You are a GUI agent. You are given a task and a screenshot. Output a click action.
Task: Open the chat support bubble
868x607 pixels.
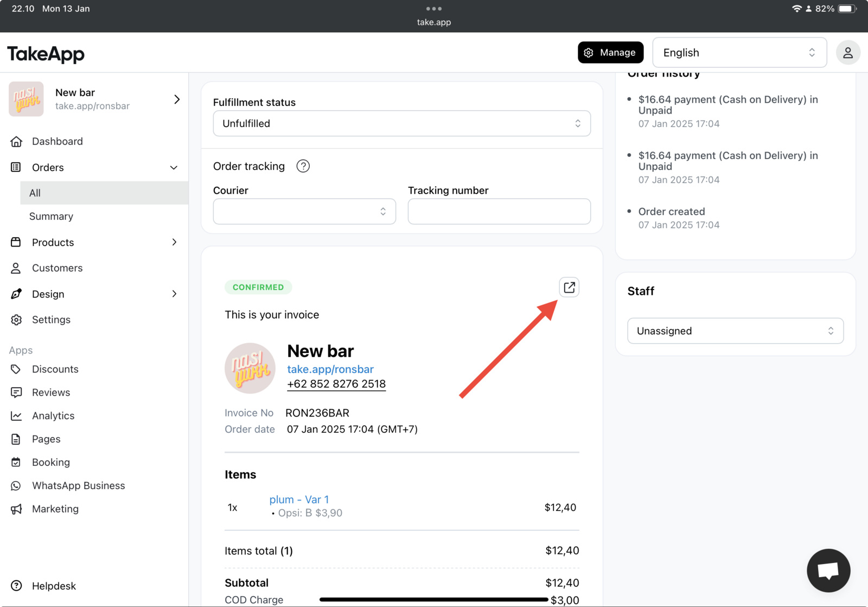[x=828, y=571]
